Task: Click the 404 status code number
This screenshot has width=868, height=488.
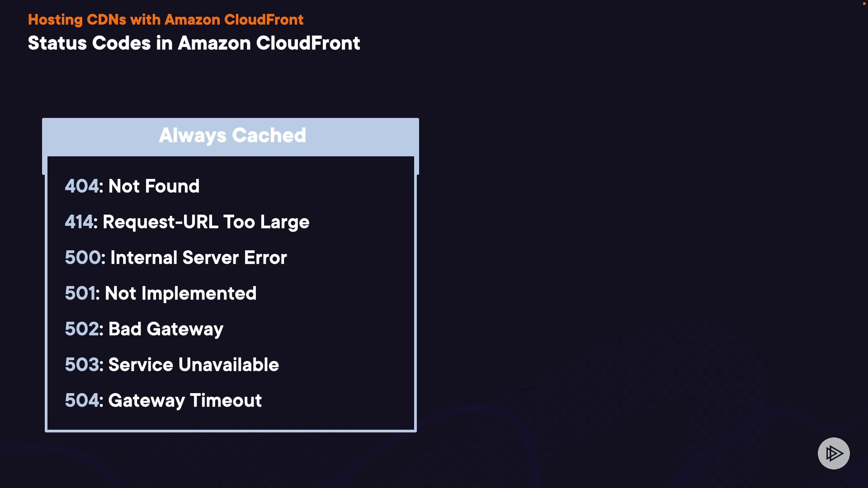Action: 81,186
